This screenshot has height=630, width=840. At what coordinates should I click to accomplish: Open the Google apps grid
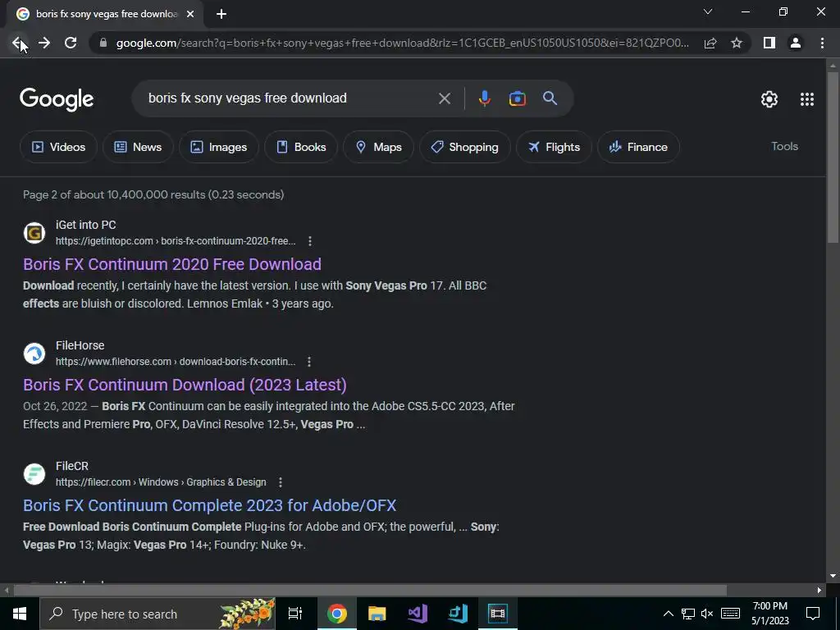[807, 99]
